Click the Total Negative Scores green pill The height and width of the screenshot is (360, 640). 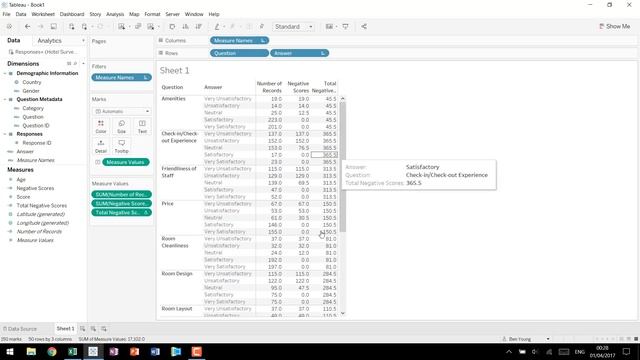(x=121, y=212)
